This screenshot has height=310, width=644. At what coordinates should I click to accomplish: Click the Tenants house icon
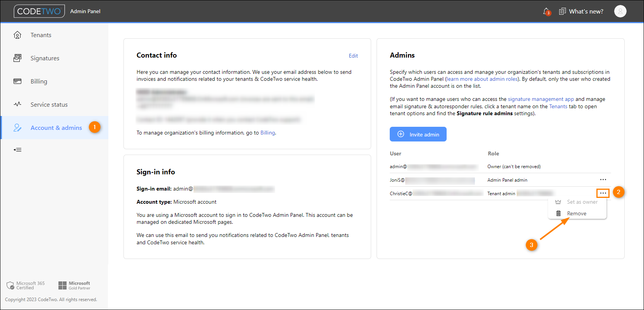pos(17,35)
